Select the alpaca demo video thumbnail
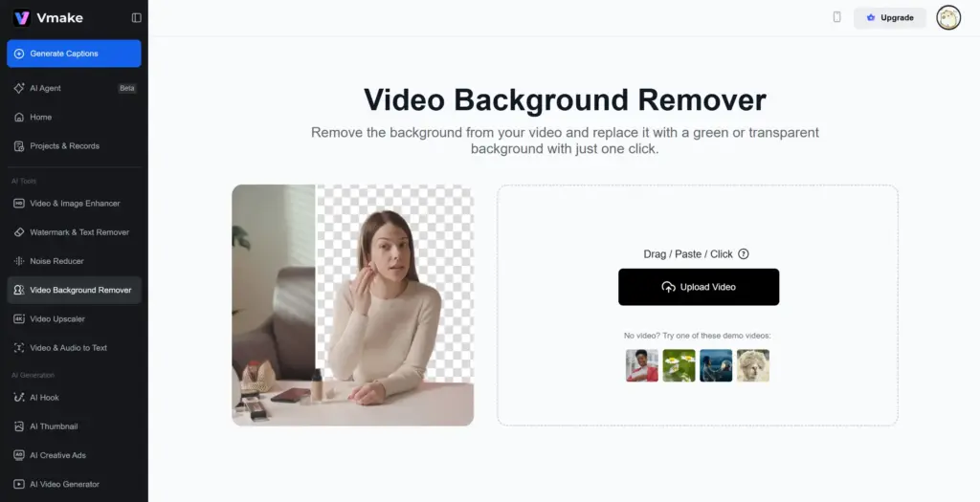Viewport: 980px width, 502px height. coord(752,365)
